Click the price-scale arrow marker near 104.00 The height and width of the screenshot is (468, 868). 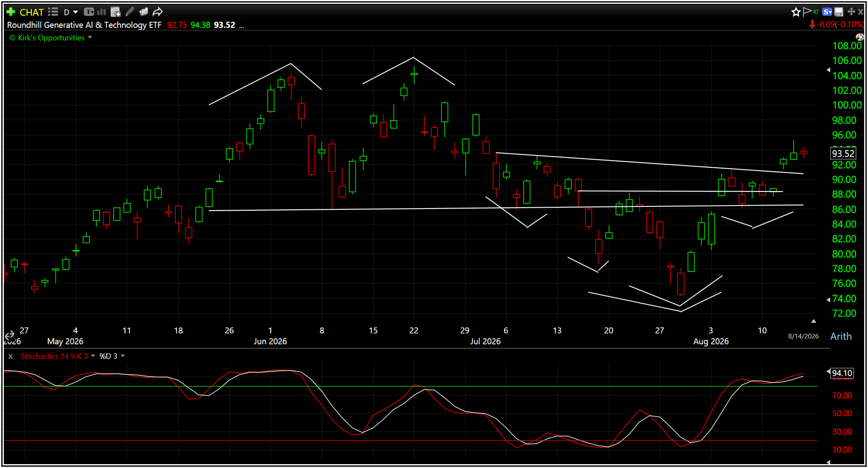coord(829,70)
